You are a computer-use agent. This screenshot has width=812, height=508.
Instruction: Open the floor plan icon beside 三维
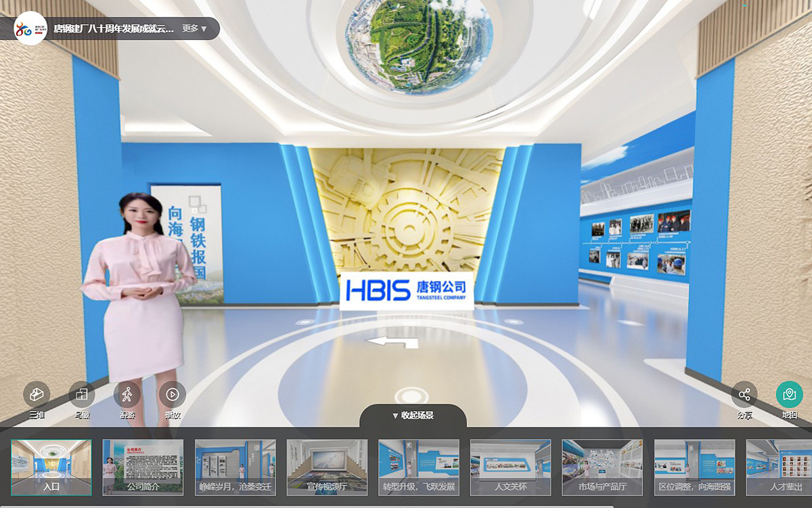82,394
